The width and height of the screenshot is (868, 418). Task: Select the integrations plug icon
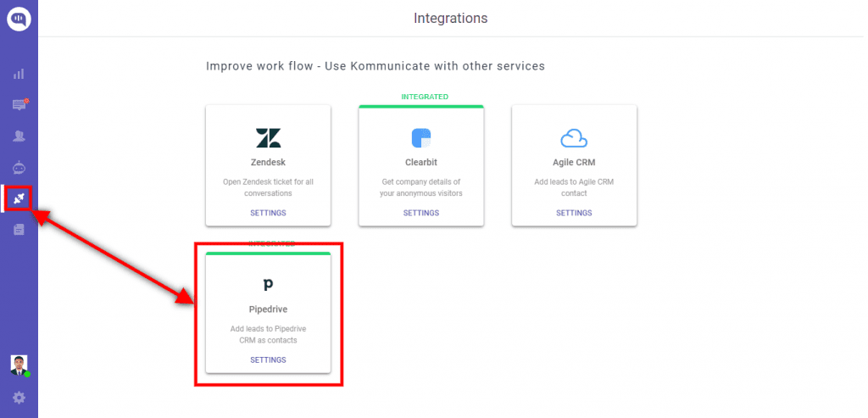tap(19, 199)
